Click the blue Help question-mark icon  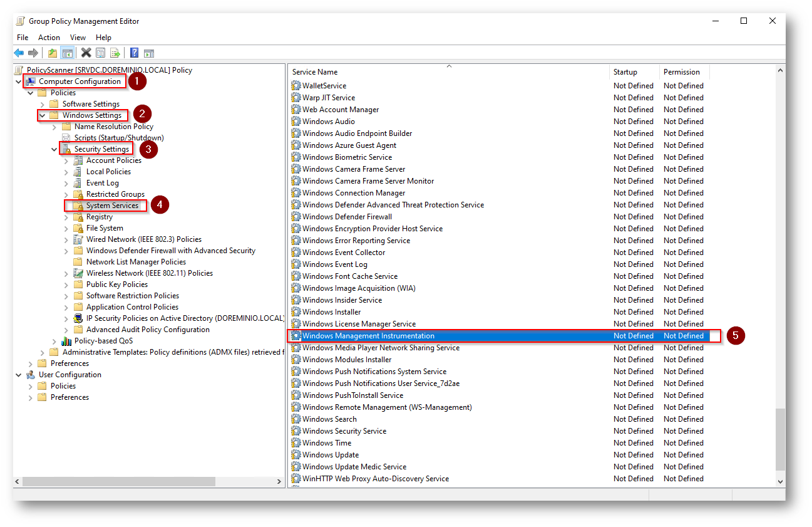pos(134,53)
